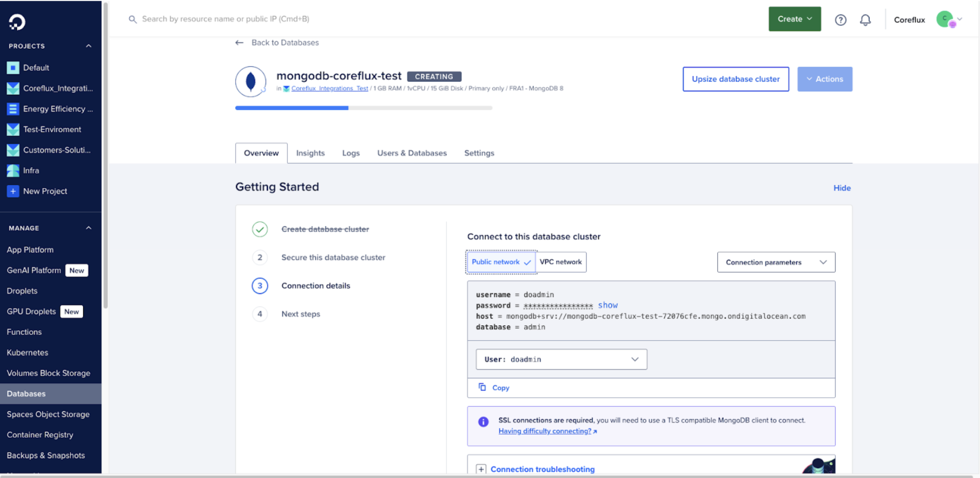Switch to VPC network connection

tap(561, 262)
